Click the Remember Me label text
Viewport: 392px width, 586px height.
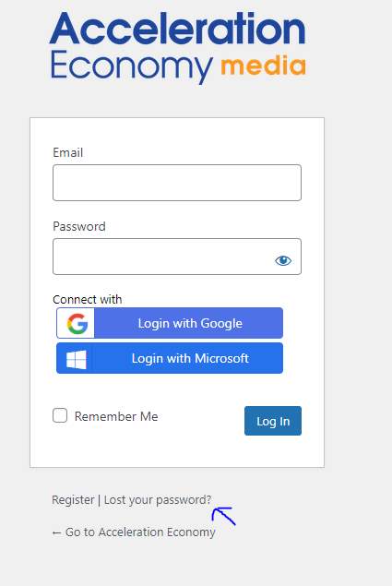click(x=116, y=416)
